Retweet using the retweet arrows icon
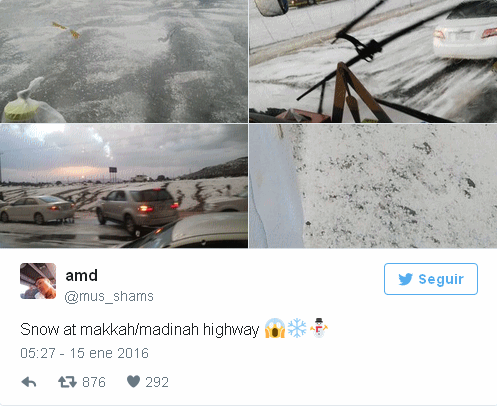The height and width of the screenshot is (406, 497). click(x=67, y=382)
